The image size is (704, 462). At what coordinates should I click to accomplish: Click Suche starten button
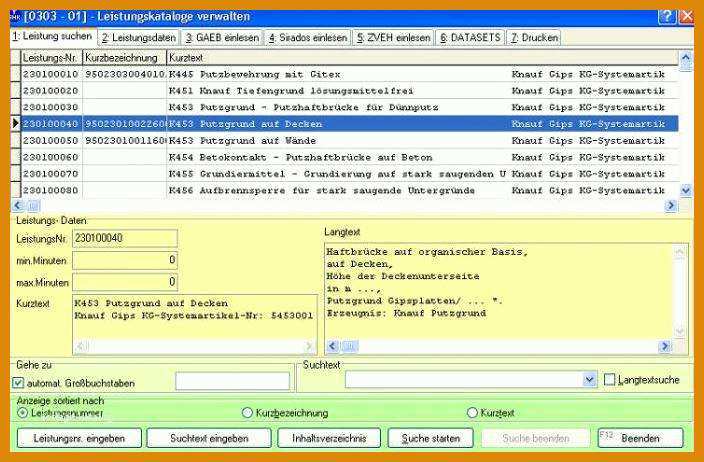pos(431,438)
